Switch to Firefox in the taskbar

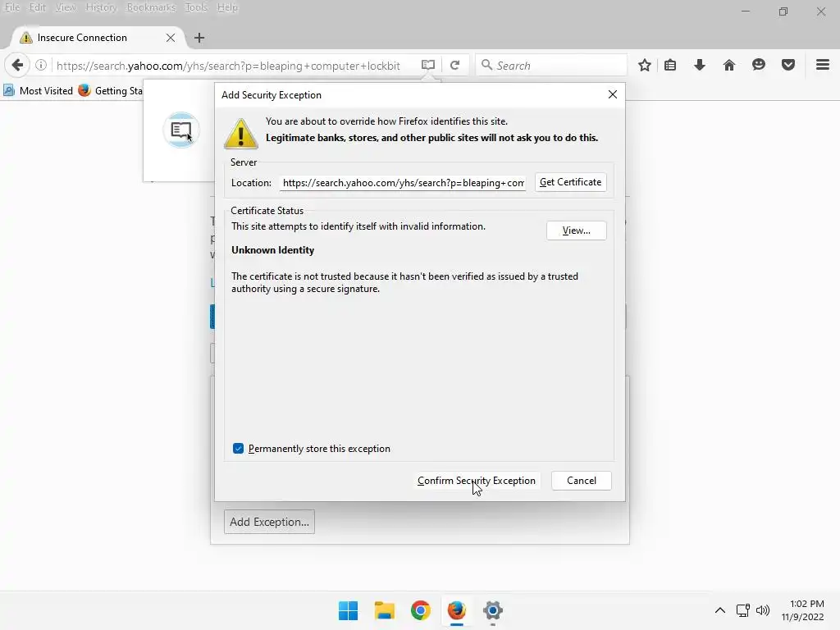point(456,610)
